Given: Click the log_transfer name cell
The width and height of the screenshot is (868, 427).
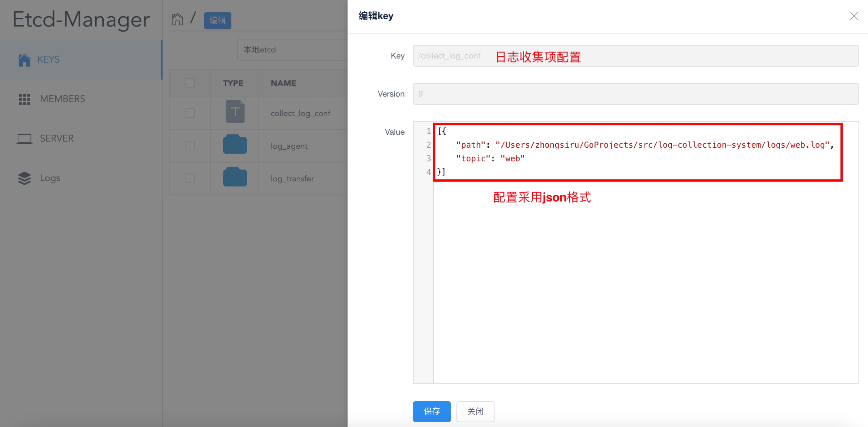Looking at the screenshot, I should (292, 179).
